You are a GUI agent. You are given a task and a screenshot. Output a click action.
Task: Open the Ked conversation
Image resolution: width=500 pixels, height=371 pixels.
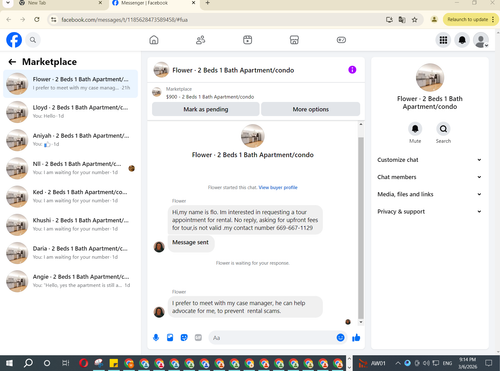[70, 196]
